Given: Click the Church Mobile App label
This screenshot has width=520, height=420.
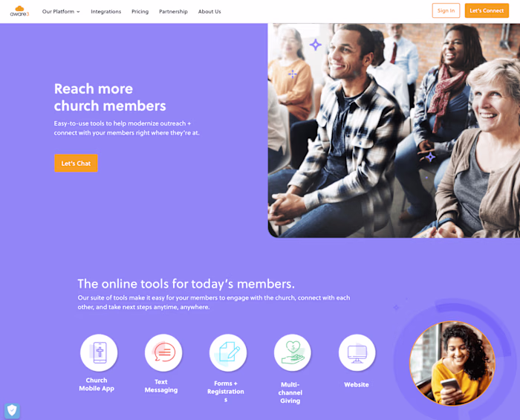Looking at the screenshot, I should point(97,384).
